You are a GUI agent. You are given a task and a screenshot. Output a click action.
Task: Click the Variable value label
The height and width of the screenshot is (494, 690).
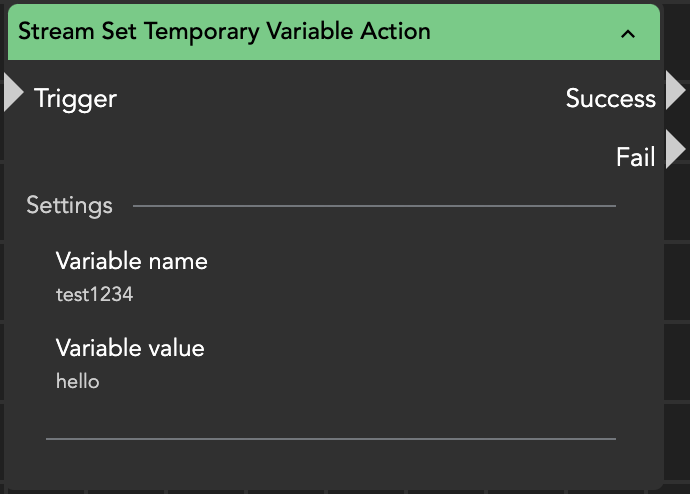pos(130,348)
